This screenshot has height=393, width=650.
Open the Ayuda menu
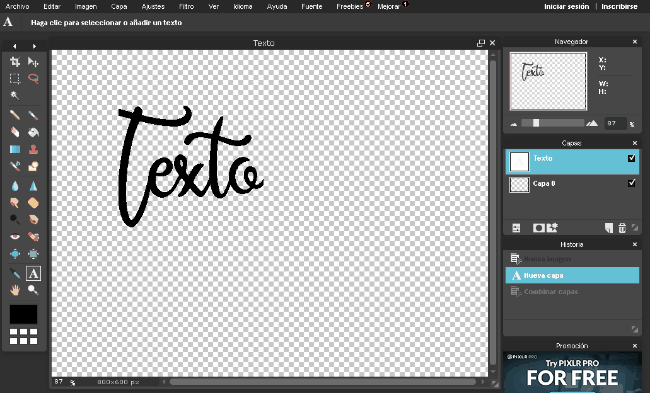[277, 6]
